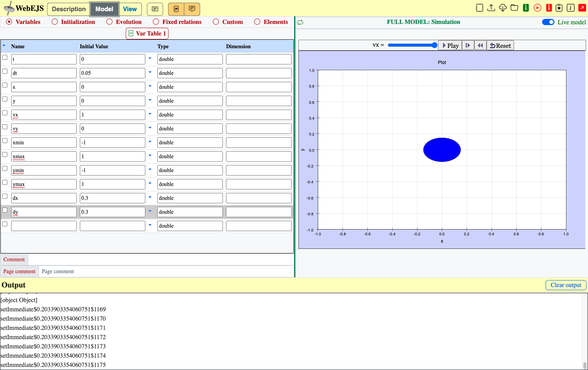Step the simulation one frame forward
This screenshot has width=588, height=370.
[x=468, y=46]
